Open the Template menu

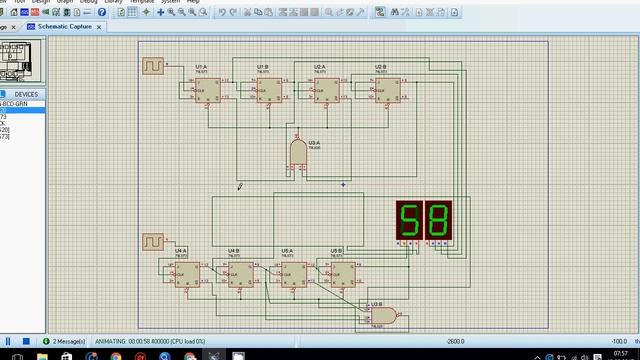(142, 2)
